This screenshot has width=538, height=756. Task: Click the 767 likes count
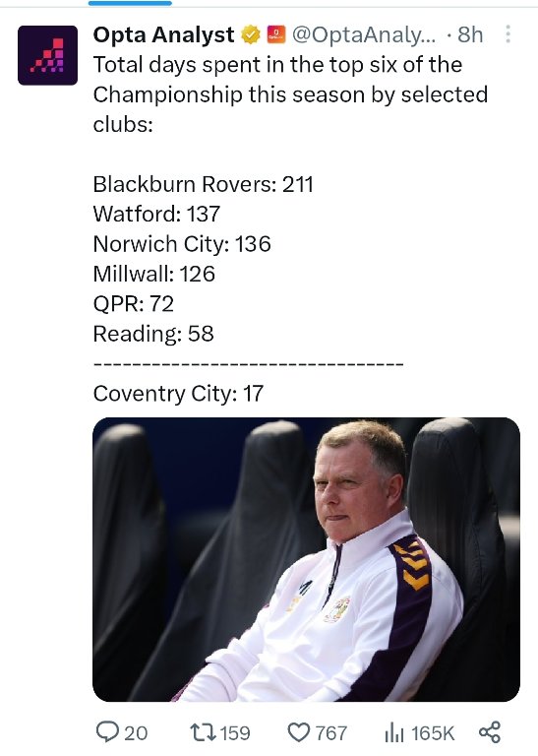(330, 732)
